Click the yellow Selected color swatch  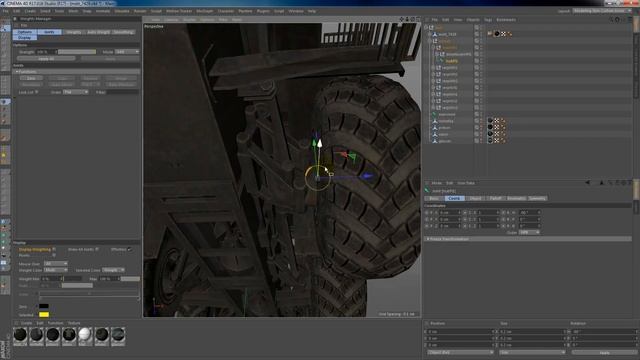(44, 315)
